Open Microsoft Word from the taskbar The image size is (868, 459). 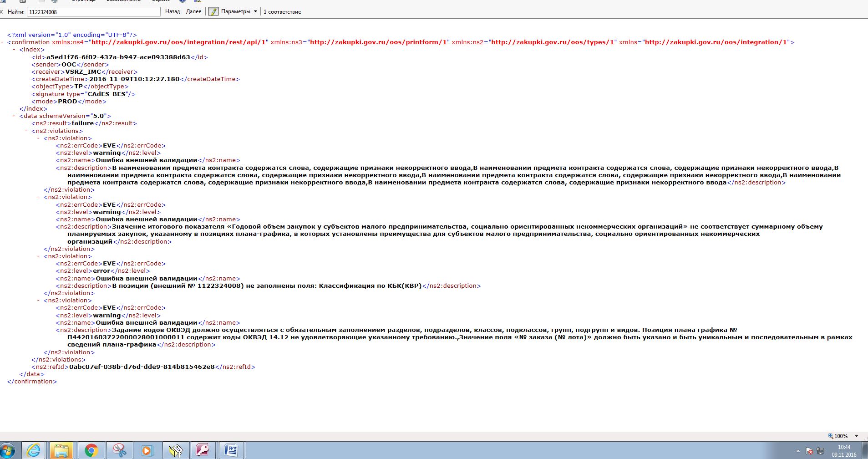231,451
